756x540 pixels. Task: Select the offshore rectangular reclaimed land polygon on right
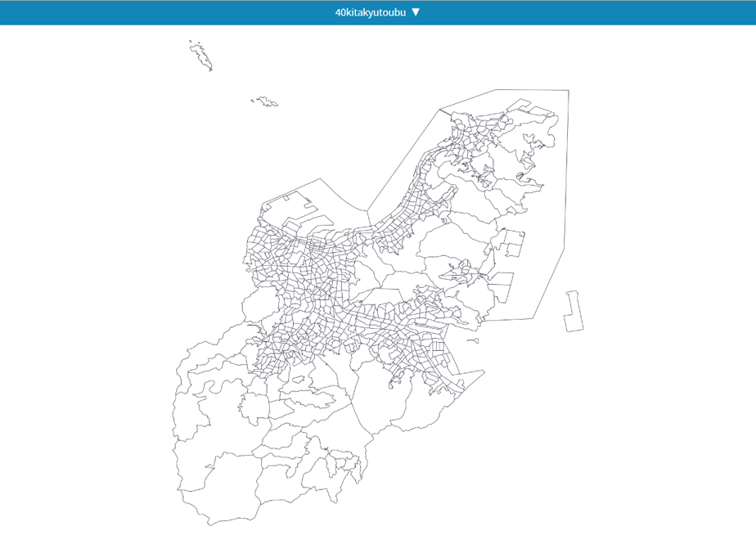(x=574, y=312)
